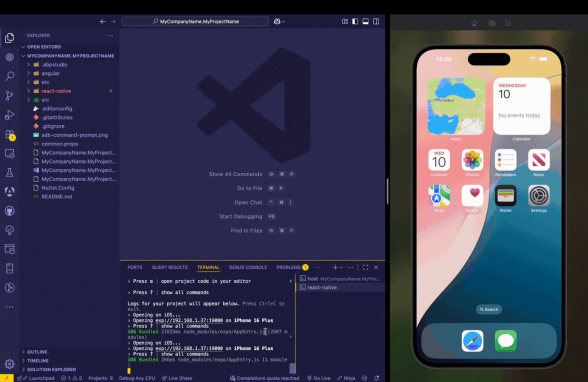Open the terminal profile dropdown arrow
Image resolution: width=588 pixels, height=382 pixels.
coord(341,267)
